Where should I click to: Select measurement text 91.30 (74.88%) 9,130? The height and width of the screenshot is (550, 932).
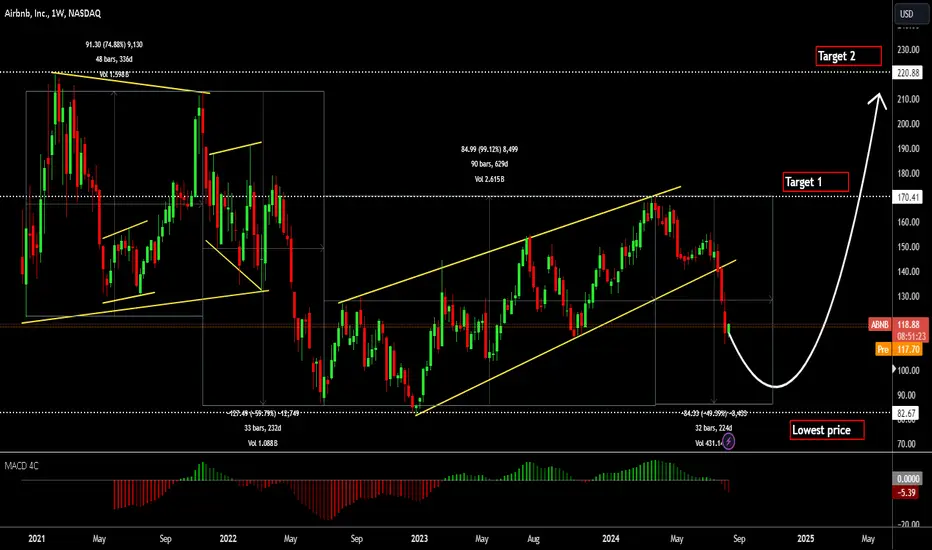click(114, 45)
